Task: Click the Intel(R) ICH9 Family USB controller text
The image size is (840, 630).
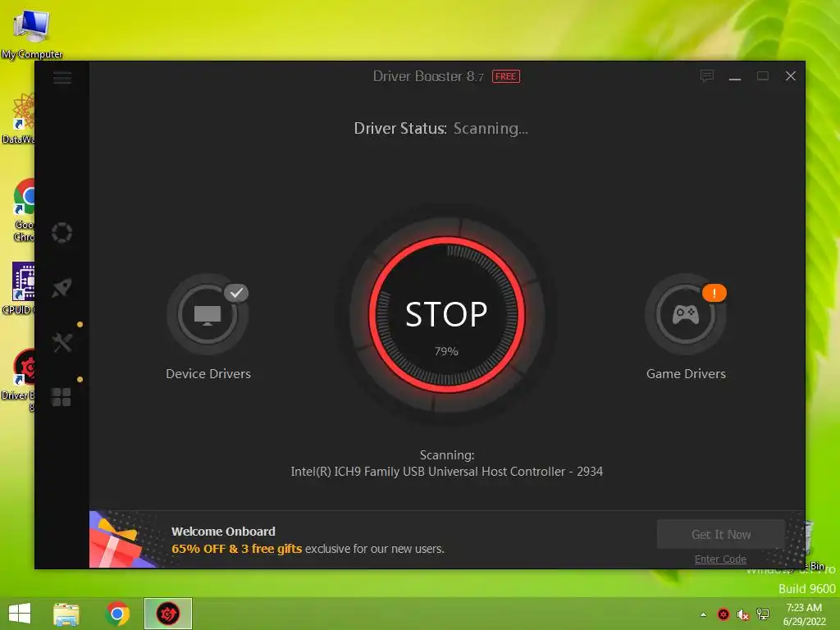Action: [447, 472]
